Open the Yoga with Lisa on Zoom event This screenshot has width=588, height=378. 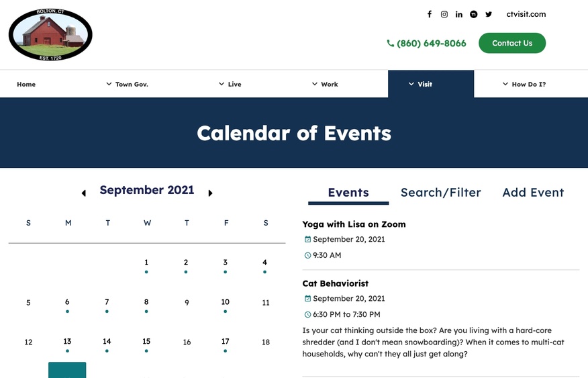click(x=354, y=224)
